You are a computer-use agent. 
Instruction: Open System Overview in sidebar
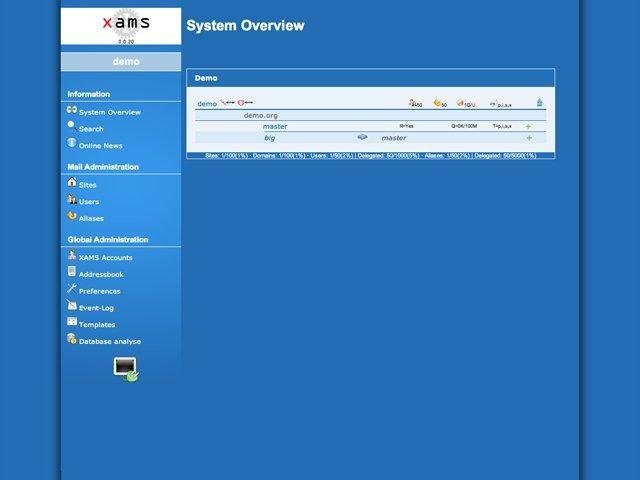110,112
